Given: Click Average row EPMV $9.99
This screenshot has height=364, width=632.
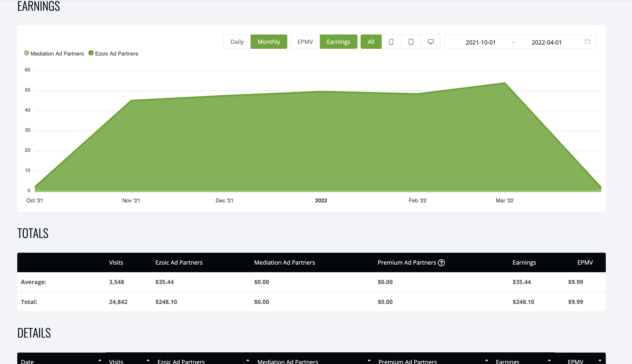Looking at the screenshot, I should [x=576, y=282].
